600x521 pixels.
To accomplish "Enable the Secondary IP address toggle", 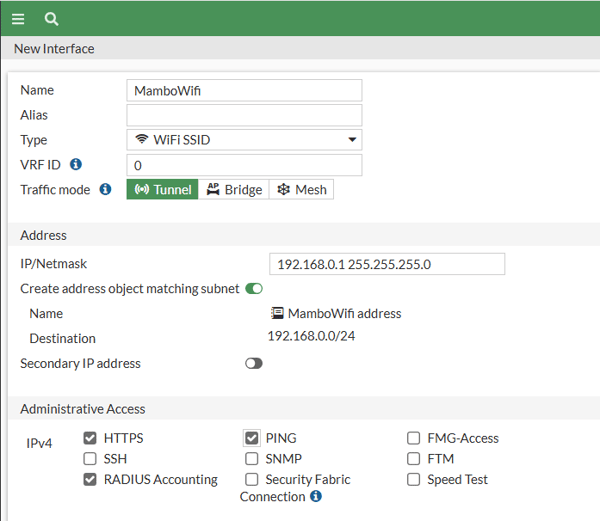I will [x=254, y=363].
